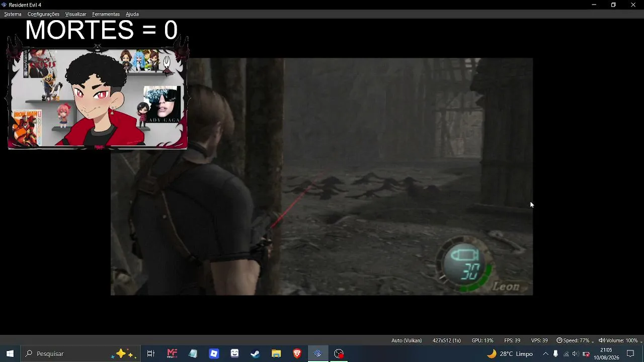The image size is (644, 362).
Task: Open the Volume: 100% dropdown in status bar
Action: tap(619, 340)
